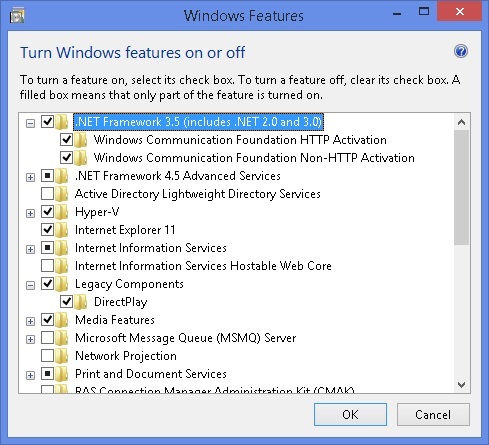Click folder icon beside Active Directory Lightweight Directory Services
This screenshot has height=445, width=489.
click(61, 194)
